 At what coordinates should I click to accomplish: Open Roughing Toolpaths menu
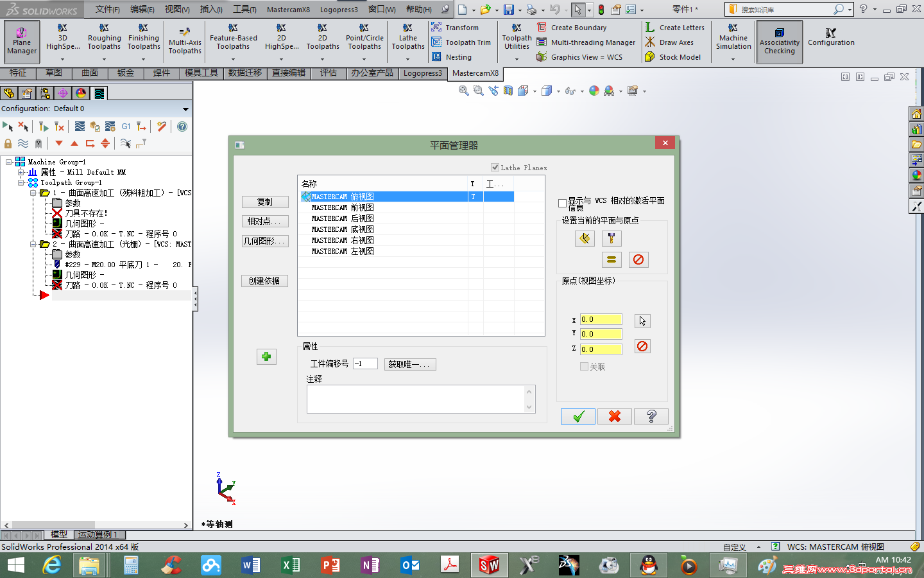tap(104, 38)
